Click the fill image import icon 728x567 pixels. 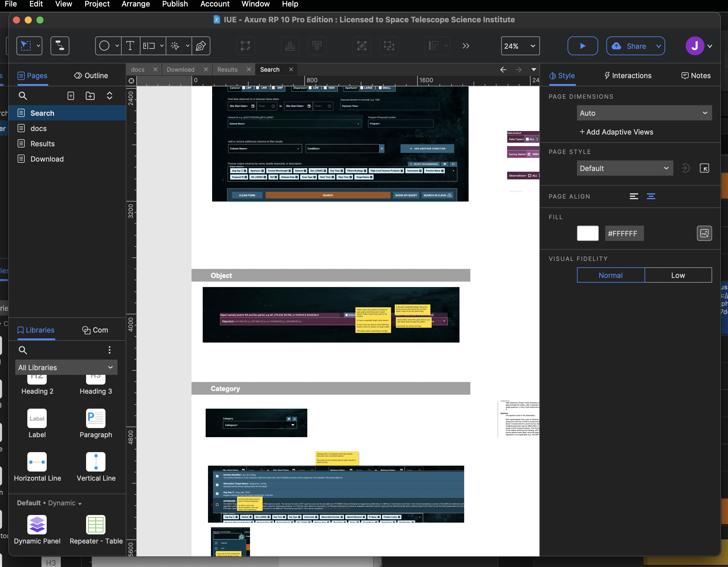[x=704, y=233]
